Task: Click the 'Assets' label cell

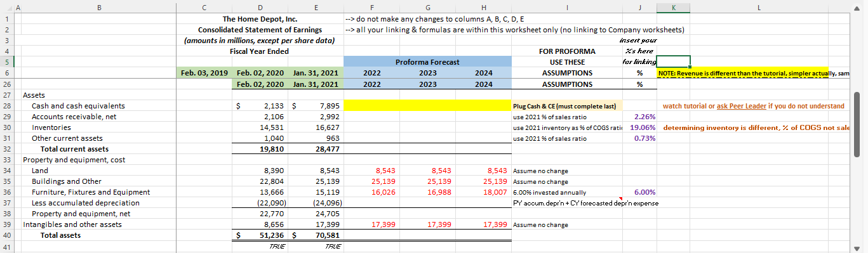Action: click(x=34, y=95)
